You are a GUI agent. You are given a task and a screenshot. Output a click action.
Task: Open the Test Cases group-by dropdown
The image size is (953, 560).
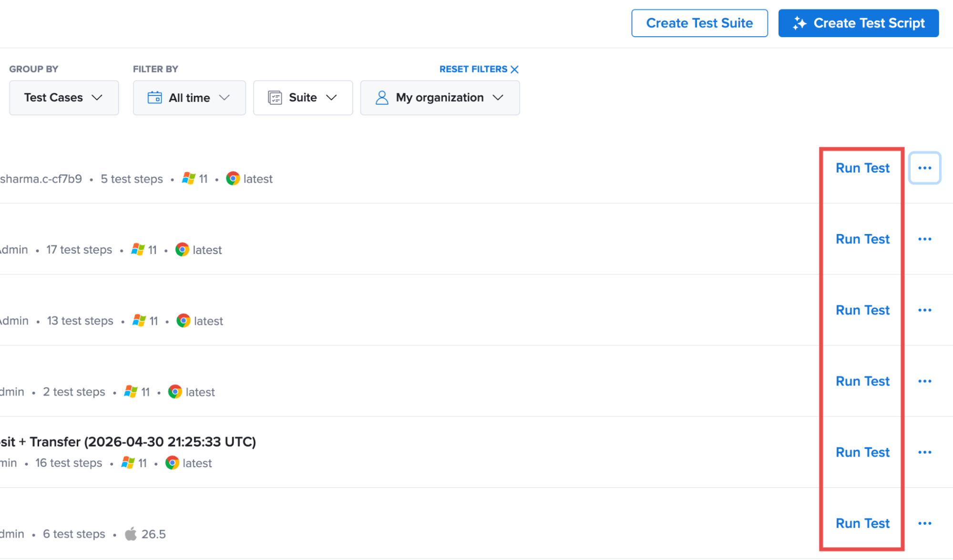[64, 98]
